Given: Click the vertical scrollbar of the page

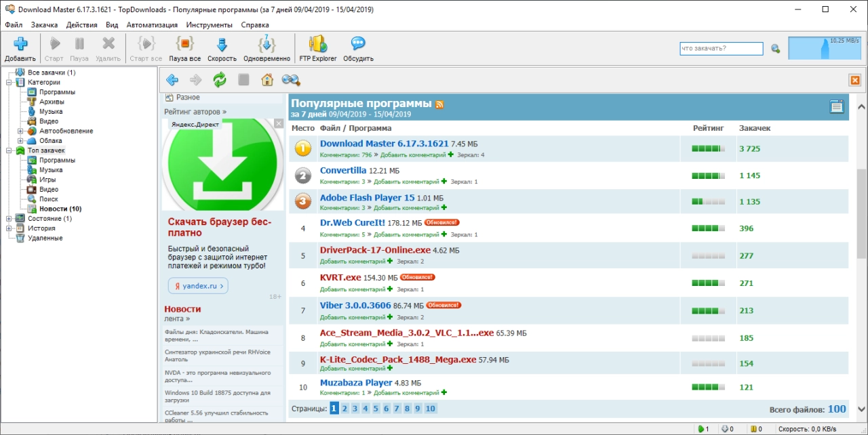Looking at the screenshot, I should 862,213.
